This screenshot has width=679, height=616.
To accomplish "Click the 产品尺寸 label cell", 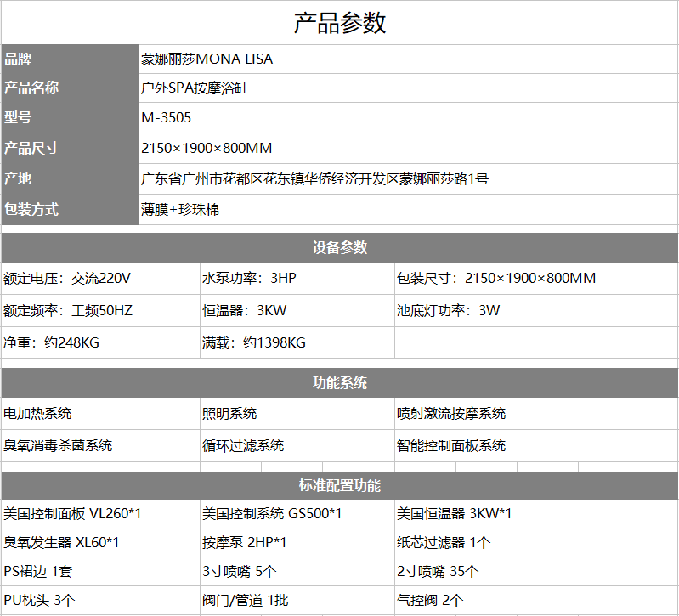I will pos(70,148).
